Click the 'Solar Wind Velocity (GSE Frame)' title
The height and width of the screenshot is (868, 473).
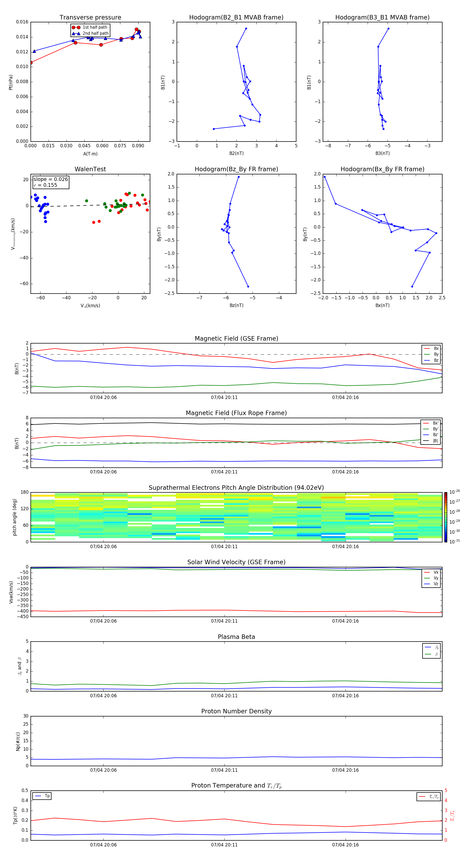pyautogui.click(x=236, y=562)
